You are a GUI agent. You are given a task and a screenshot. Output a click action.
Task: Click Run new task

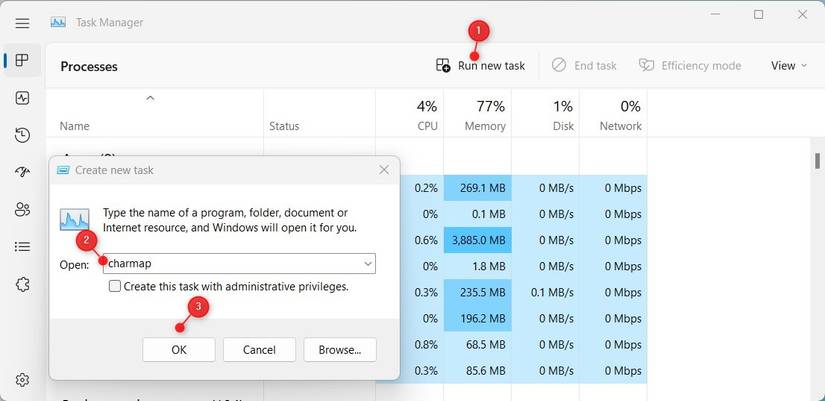[x=481, y=66]
